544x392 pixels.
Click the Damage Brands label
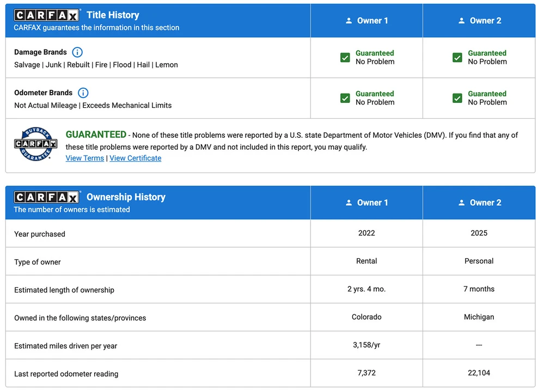coord(40,52)
